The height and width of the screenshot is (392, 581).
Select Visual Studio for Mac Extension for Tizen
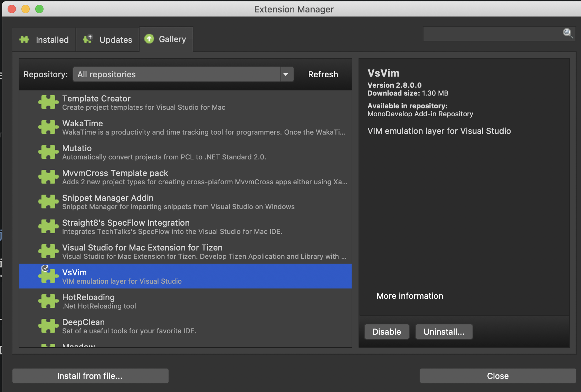(142, 247)
